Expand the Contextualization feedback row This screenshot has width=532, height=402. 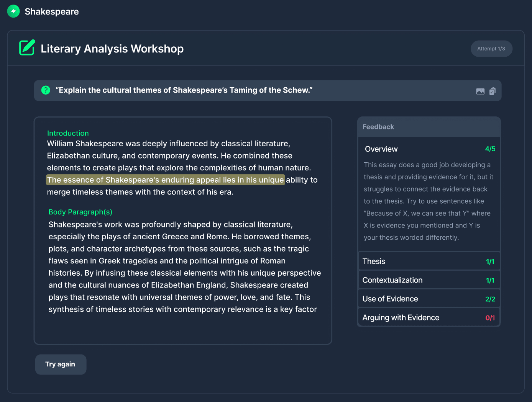coord(429,280)
